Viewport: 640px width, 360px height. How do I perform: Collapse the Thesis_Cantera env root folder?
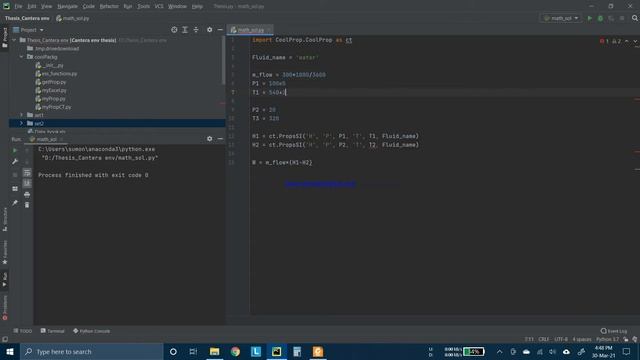14,40
